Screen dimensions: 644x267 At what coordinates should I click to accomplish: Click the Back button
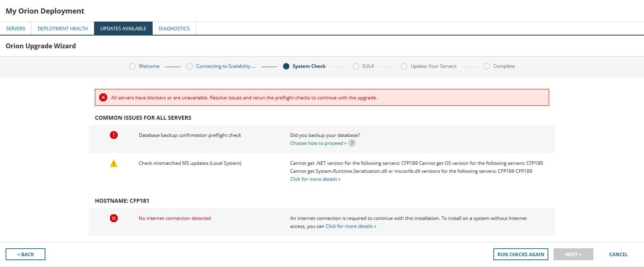[x=26, y=254]
